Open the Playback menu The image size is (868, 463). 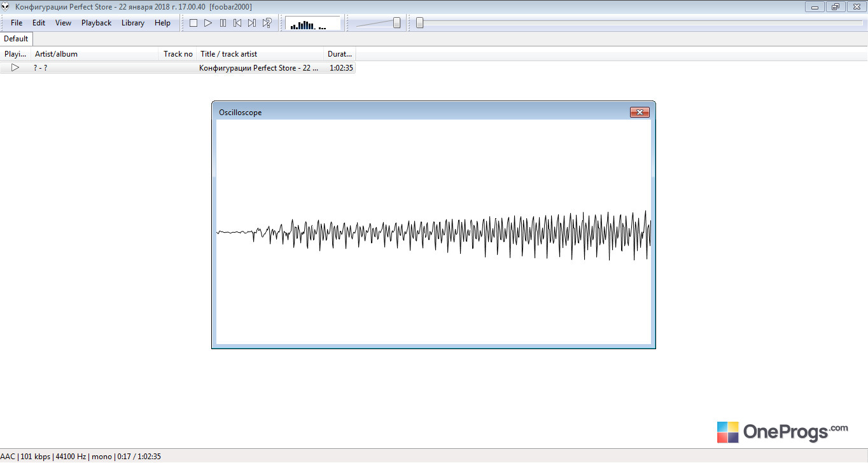click(x=96, y=23)
